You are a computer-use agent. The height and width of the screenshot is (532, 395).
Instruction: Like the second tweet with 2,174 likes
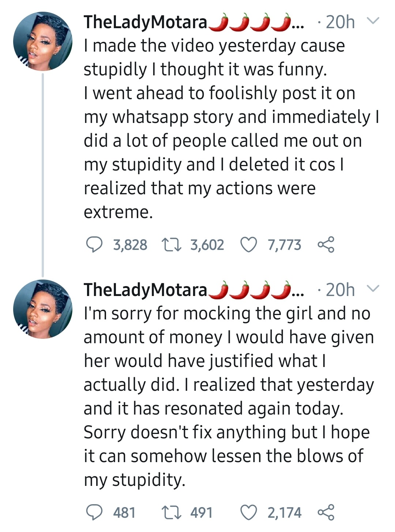click(x=249, y=513)
